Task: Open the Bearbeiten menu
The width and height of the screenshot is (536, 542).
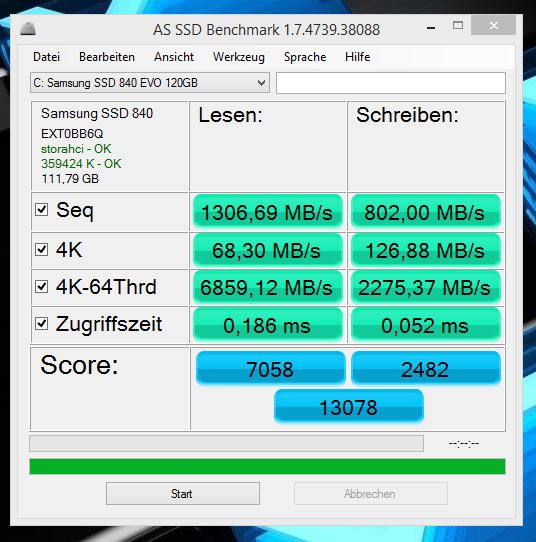Action: pyautogui.click(x=107, y=57)
